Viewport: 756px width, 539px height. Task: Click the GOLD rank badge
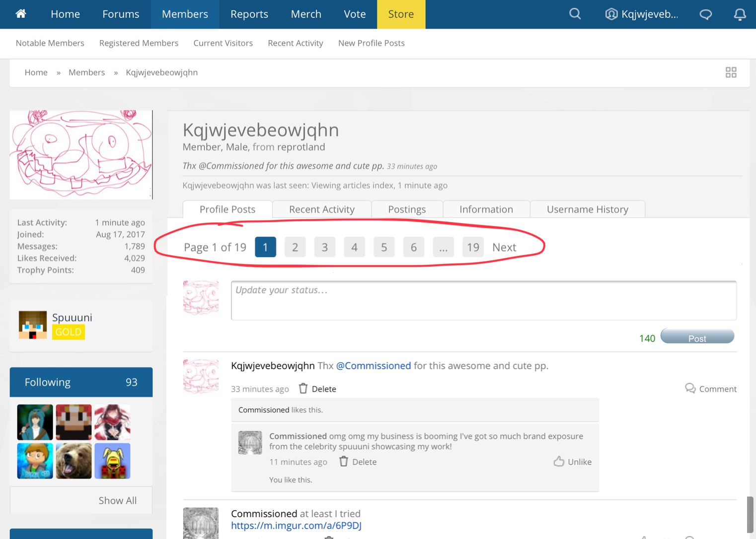tap(69, 332)
